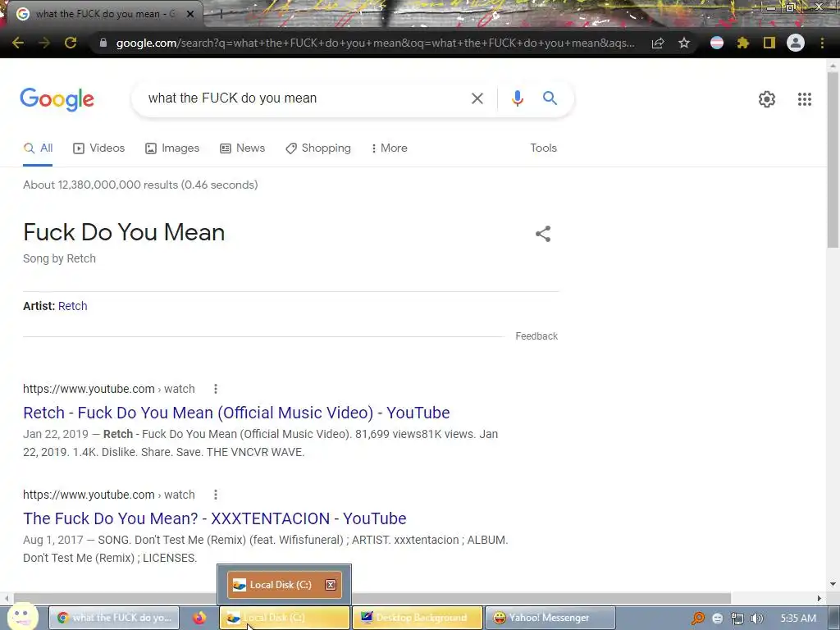This screenshot has height=630, width=840.
Task: Expand the More search categories
Action: click(x=390, y=148)
